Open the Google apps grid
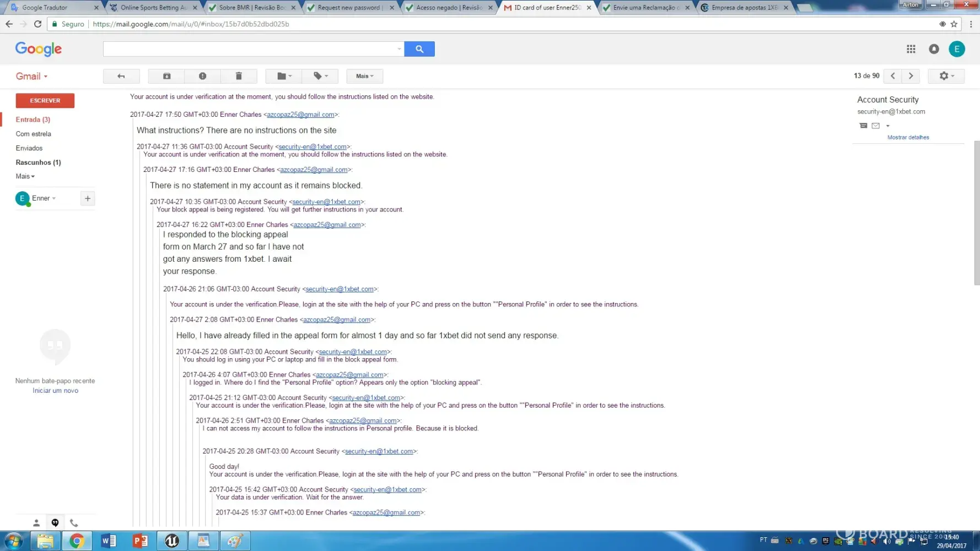 tap(911, 49)
